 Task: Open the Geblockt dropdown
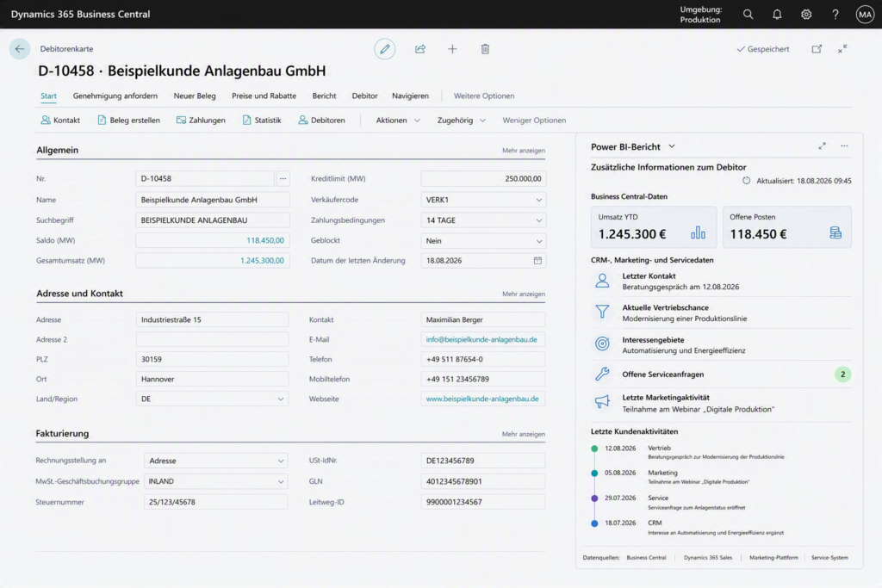[539, 241]
